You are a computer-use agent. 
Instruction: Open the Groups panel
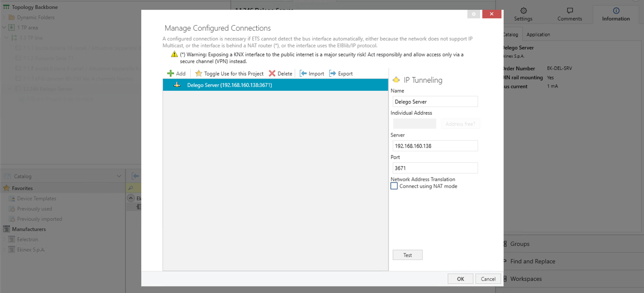coord(520,244)
